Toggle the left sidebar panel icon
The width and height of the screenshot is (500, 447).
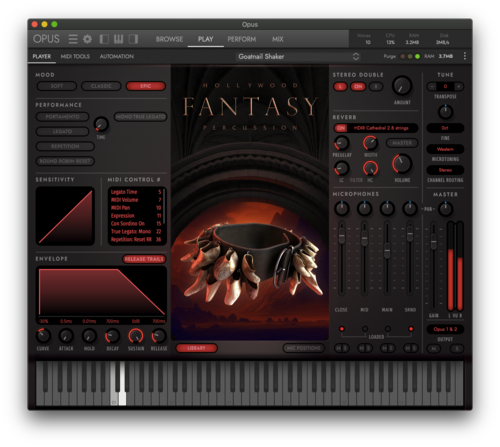coord(104,39)
